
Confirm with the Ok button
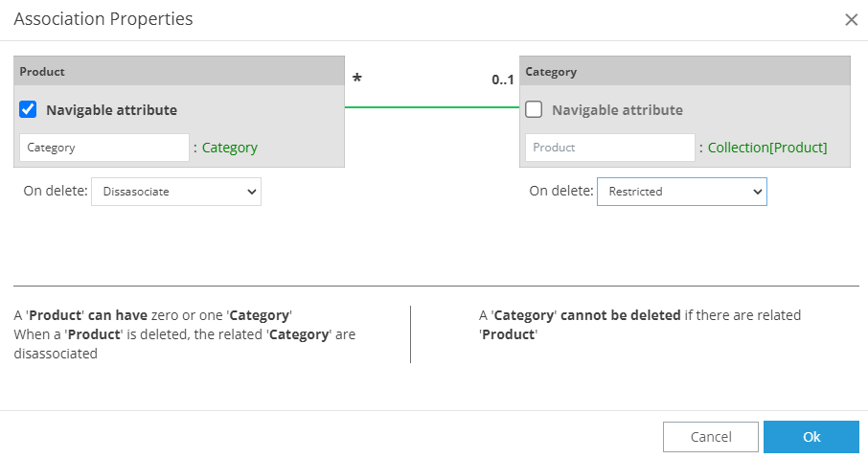point(811,437)
